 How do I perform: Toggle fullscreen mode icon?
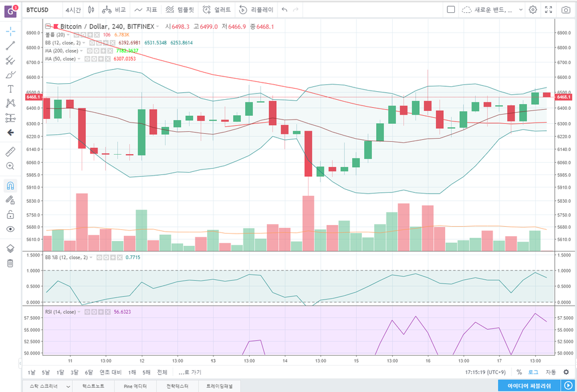pos(549,10)
